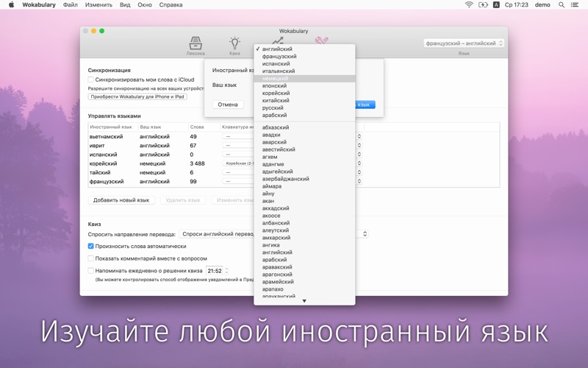
Task: Choose французский in the language popup
Action: tap(304, 57)
